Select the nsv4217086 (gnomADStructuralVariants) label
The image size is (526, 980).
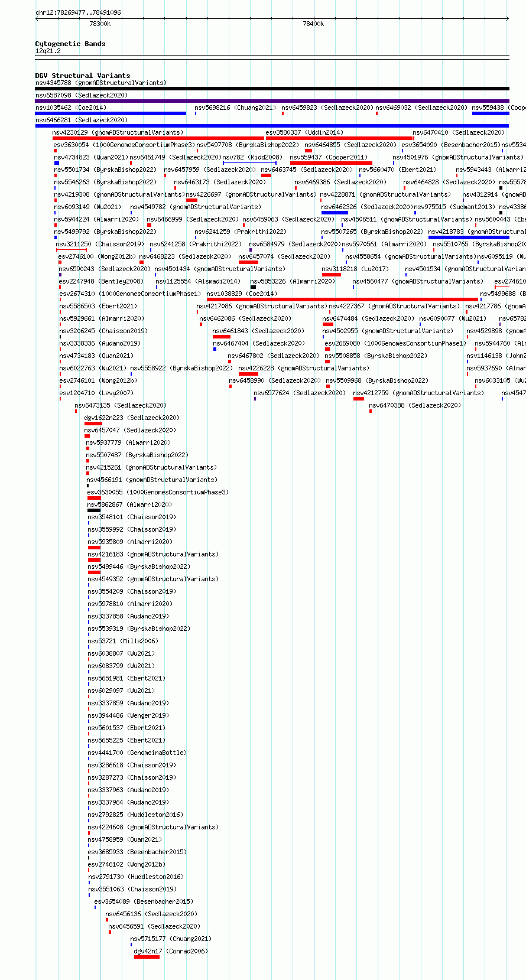click(262, 306)
